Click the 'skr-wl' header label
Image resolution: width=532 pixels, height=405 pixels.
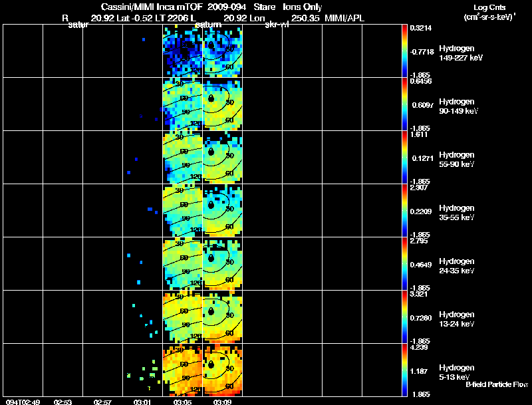click(x=277, y=25)
